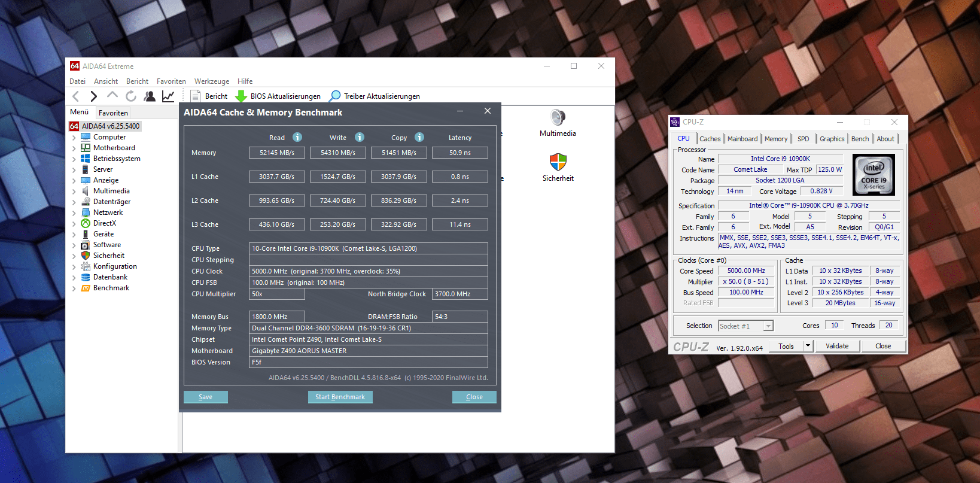Viewport: 980px width, 483px height.
Task: Click the Memory Read value 52145 MB/s
Action: (277, 153)
